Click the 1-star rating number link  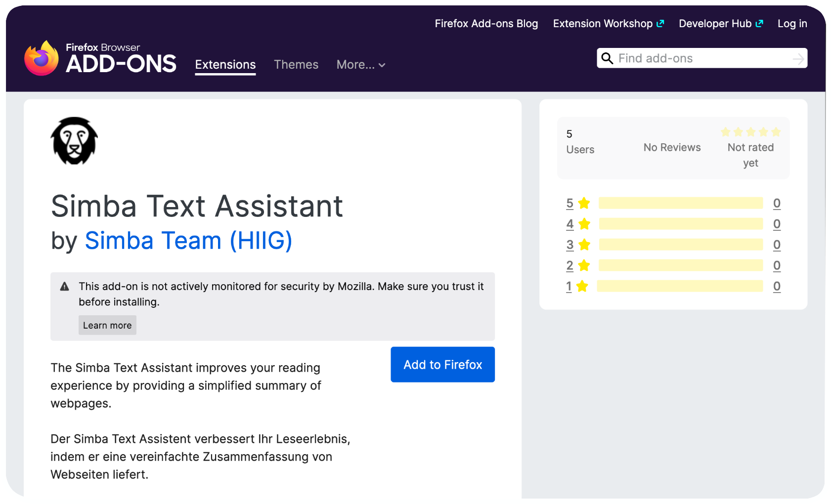569,286
